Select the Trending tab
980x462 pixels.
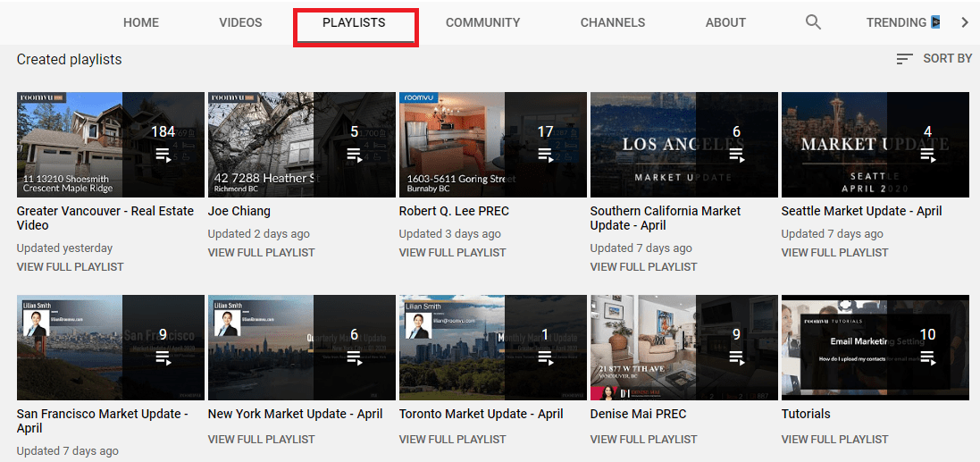click(x=896, y=22)
